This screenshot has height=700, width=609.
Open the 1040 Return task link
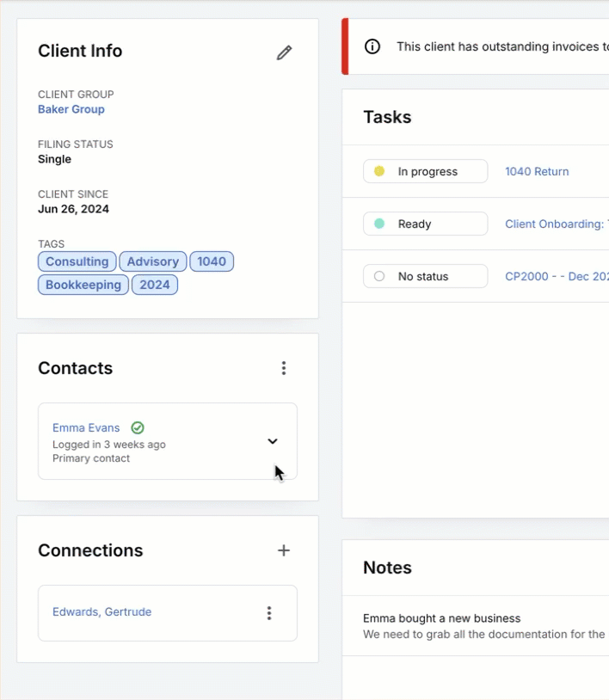tap(537, 171)
